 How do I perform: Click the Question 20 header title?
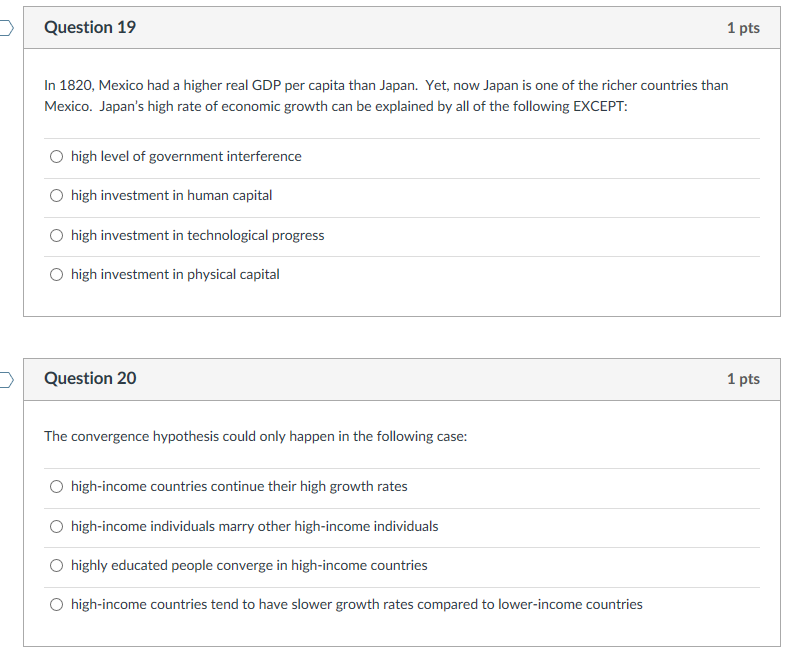coord(90,379)
